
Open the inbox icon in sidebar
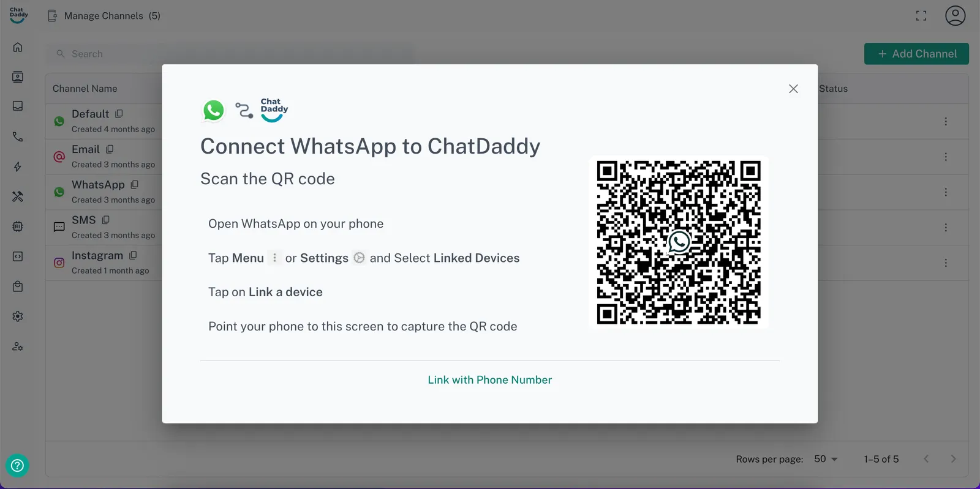click(x=18, y=106)
